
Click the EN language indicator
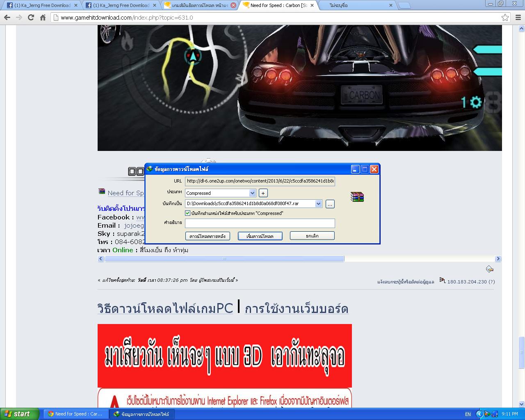pyautogui.click(x=468, y=414)
